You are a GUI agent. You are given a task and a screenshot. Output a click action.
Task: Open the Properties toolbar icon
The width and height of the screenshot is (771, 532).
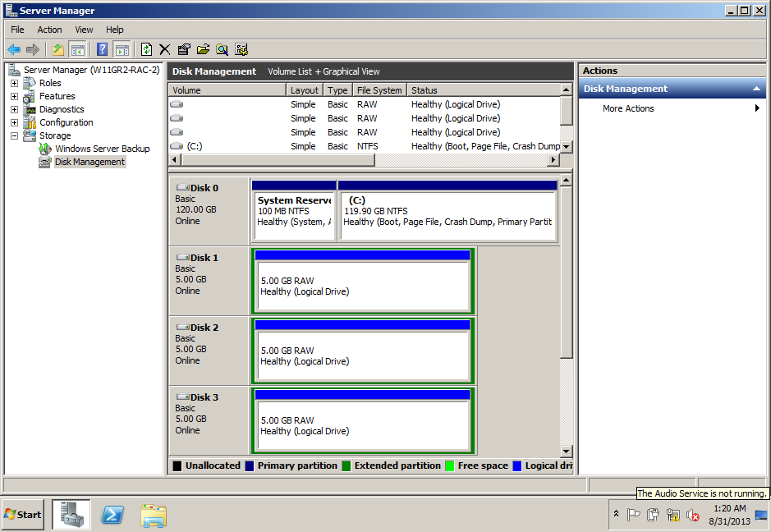click(184, 49)
